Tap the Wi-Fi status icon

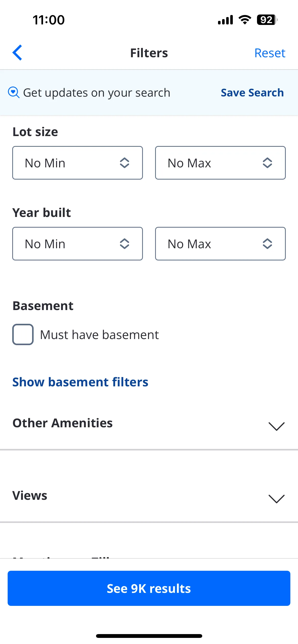point(245,20)
